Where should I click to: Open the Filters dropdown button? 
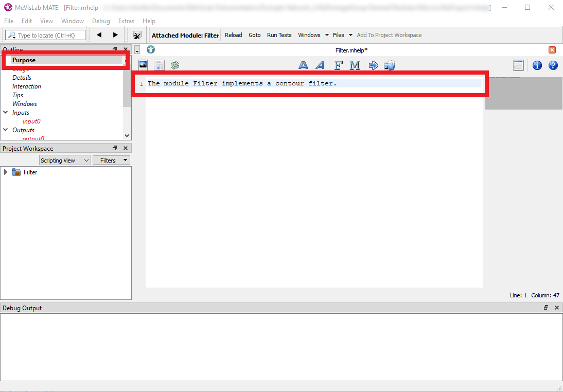coord(111,161)
